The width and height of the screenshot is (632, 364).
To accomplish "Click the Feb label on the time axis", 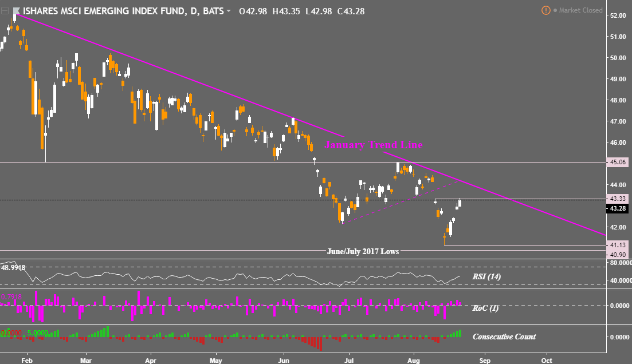I will (x=26, y=361).
